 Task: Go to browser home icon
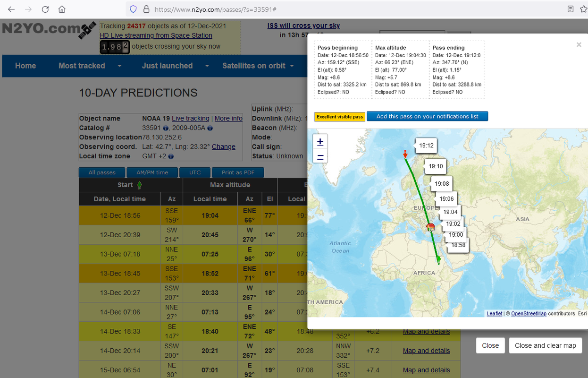[62, 9]
